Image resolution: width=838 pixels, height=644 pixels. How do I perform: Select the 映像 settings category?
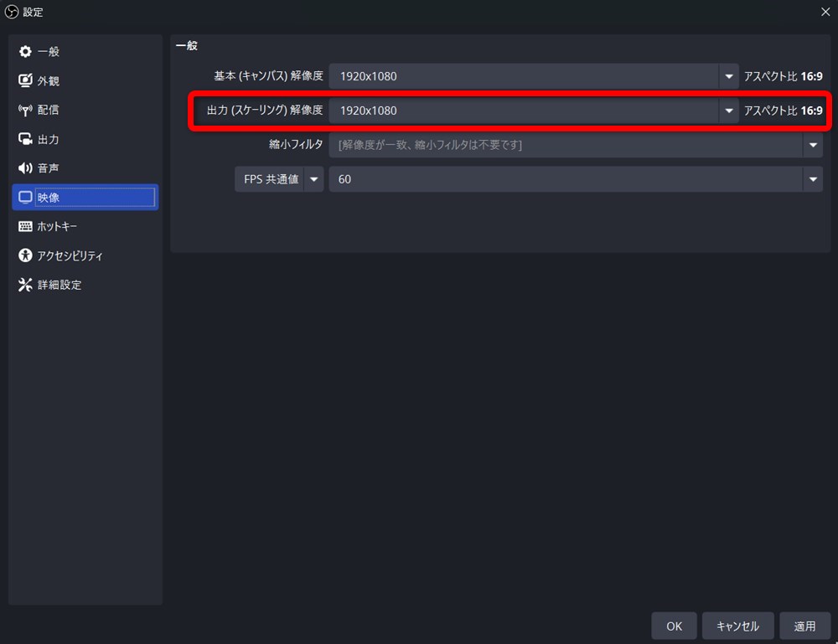coord(85,197)
